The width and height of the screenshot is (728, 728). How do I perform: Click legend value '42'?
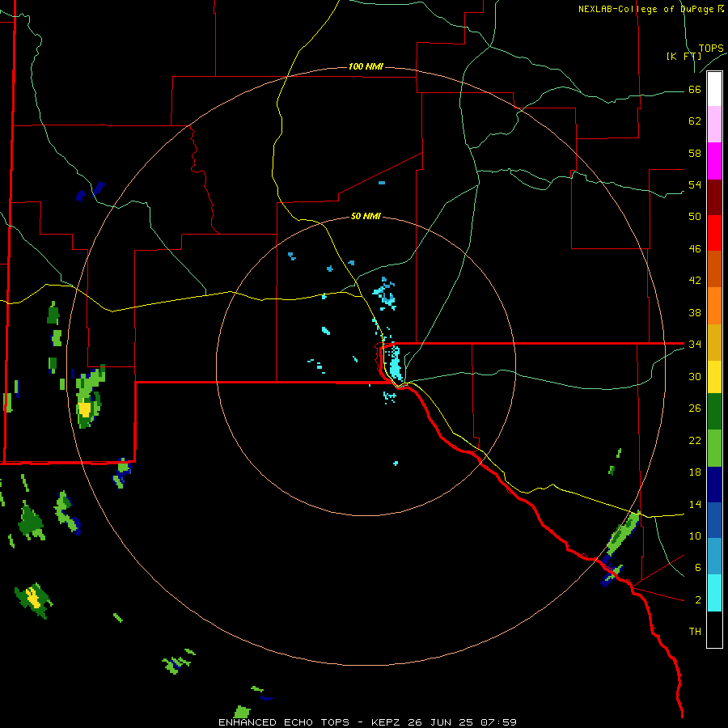pos(695,281)
